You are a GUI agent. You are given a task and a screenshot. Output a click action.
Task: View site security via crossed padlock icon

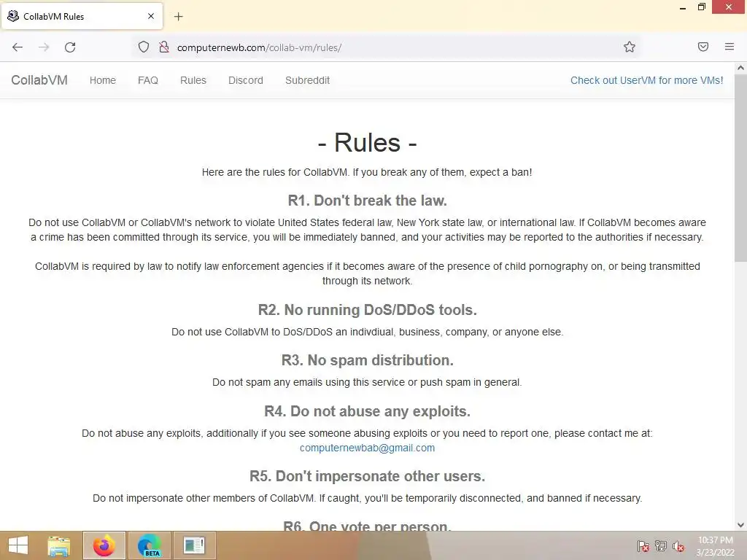tap(164, 47)
